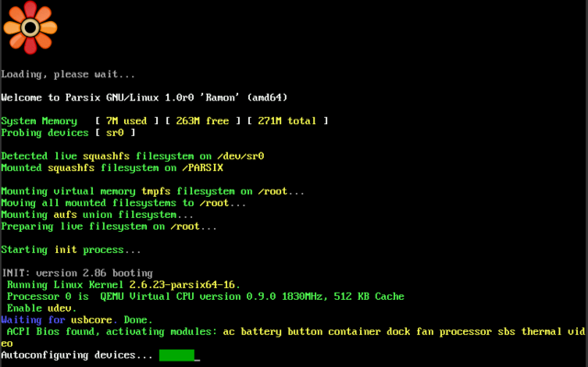Click the '7M used' memory value
The width and height of the screenshot is (588, 367).
pyautogui.click(x=127, y=120)
